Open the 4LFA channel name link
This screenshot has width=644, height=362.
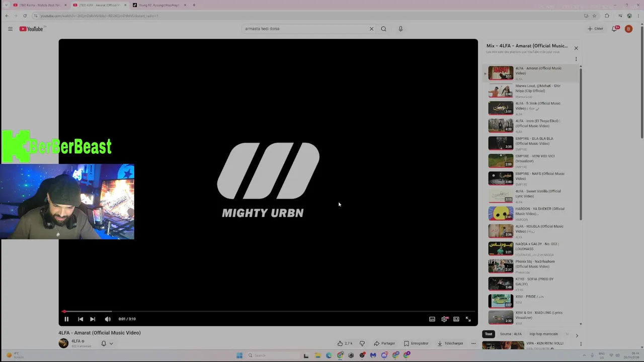(x=76, y=341)
